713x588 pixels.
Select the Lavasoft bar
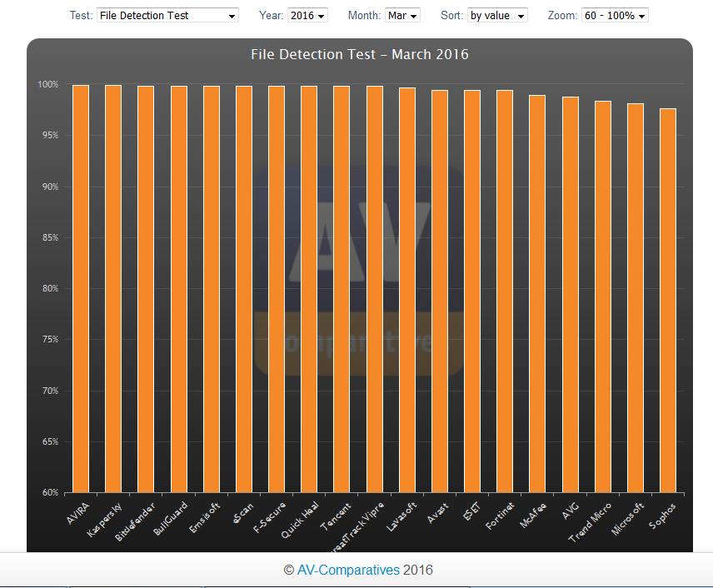(407, 290)
